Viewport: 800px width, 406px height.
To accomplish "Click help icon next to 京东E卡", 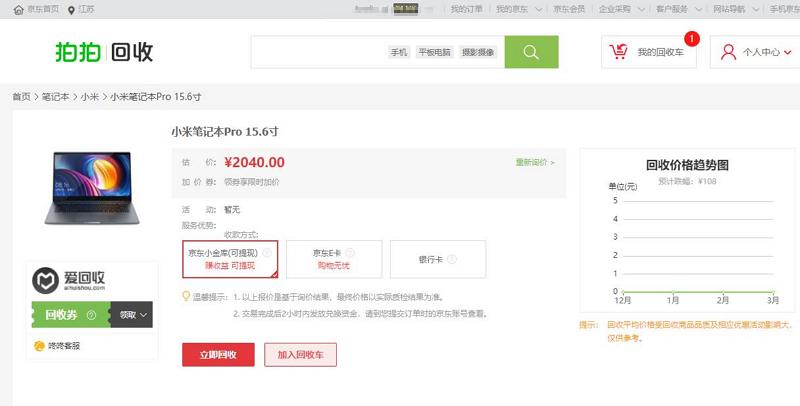I will point(350,253).
